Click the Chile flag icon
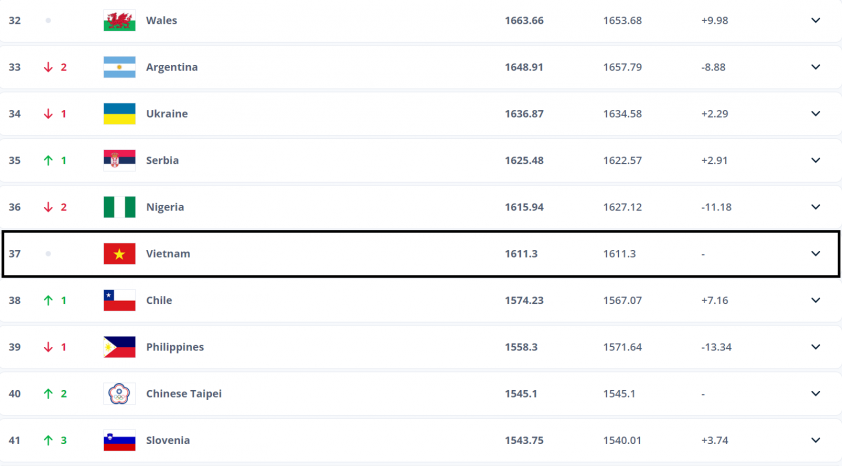 pyautogui.click(x=119, y=301)
